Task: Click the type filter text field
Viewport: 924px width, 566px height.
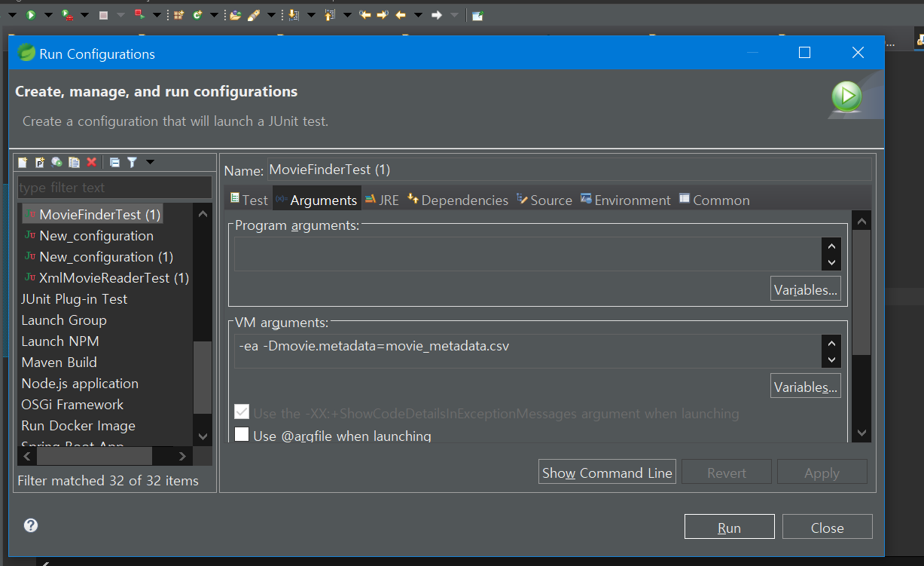Action: (114, 188)
